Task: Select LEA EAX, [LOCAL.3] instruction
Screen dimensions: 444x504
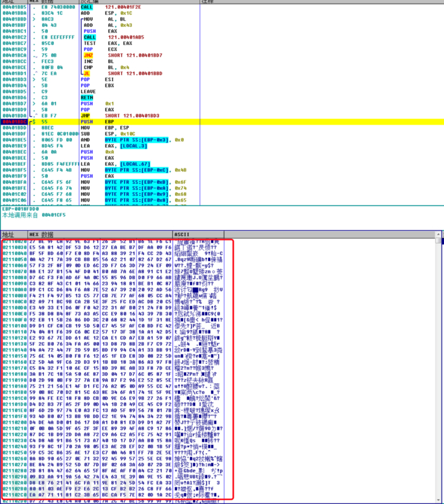Action: tap(114, 146)
